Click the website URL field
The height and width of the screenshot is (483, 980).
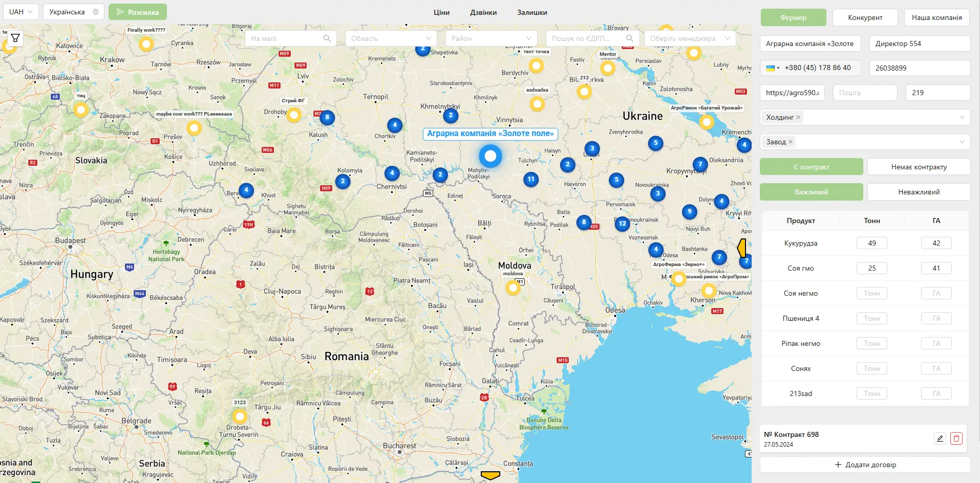[x=792, y=93]
